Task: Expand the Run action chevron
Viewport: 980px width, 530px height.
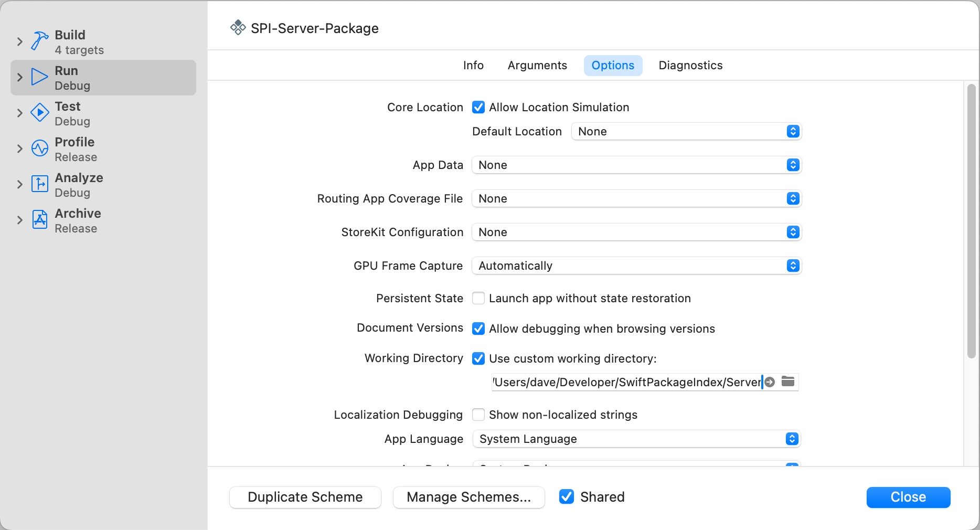Action: coord(20,77)
